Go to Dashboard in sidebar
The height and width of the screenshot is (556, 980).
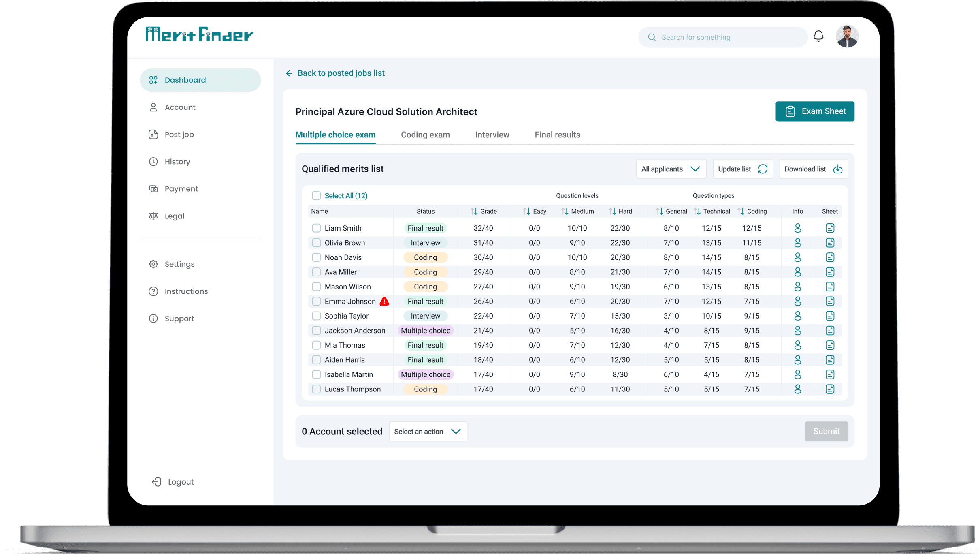click(x=200, y=80)
